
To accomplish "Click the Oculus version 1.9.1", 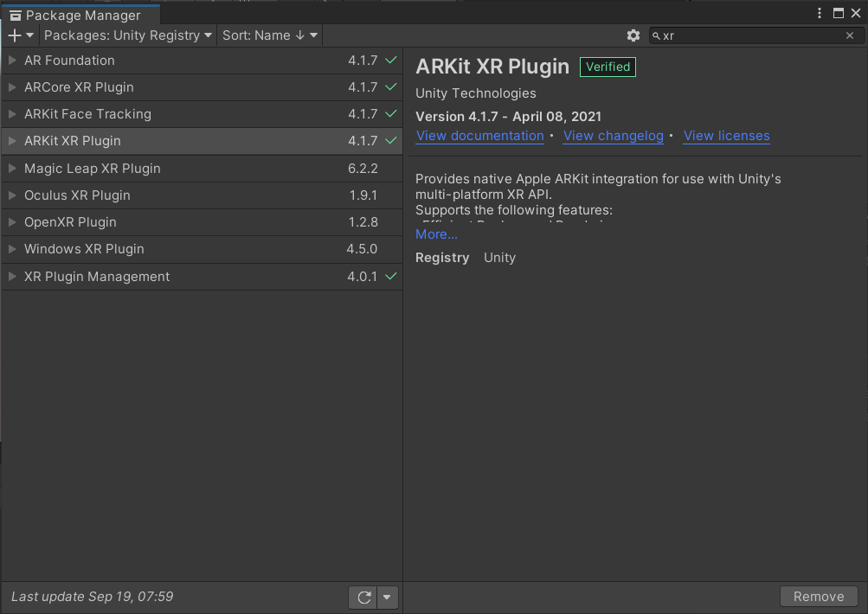I will (363, 195).
